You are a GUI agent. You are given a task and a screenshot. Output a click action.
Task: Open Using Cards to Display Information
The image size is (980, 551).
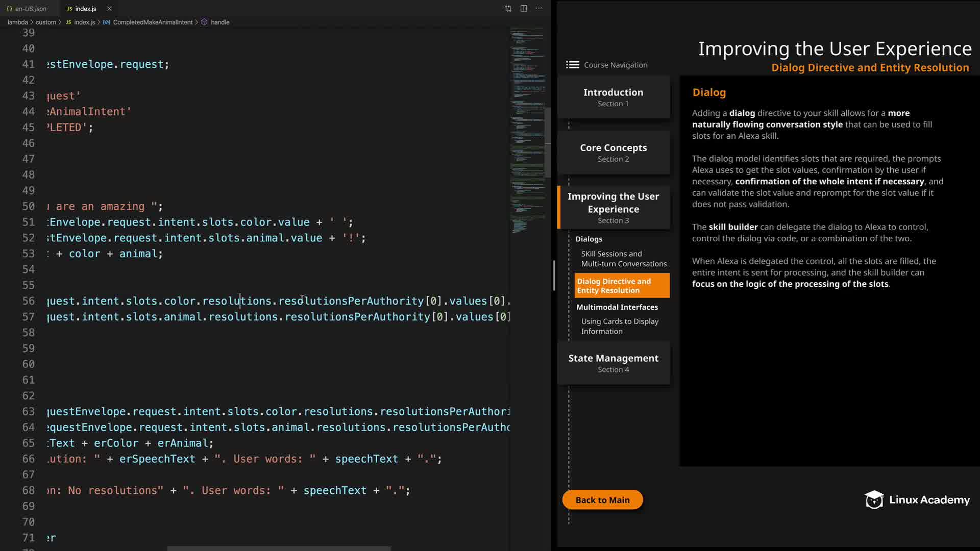pos(619,326)
